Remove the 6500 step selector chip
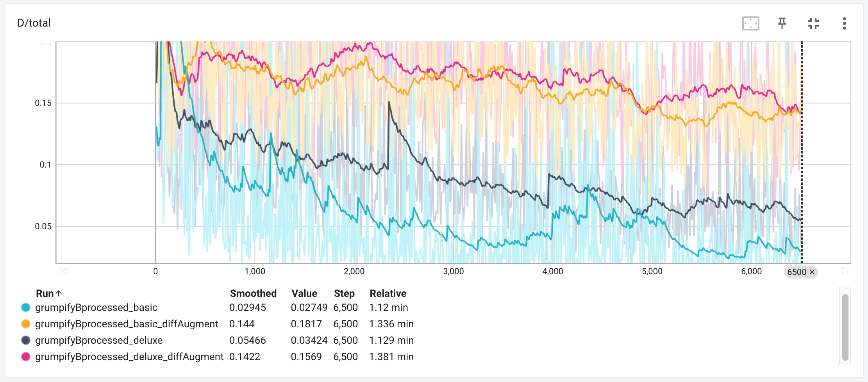The width and height of the screenshot is (868, 382). tap(812, 272)
